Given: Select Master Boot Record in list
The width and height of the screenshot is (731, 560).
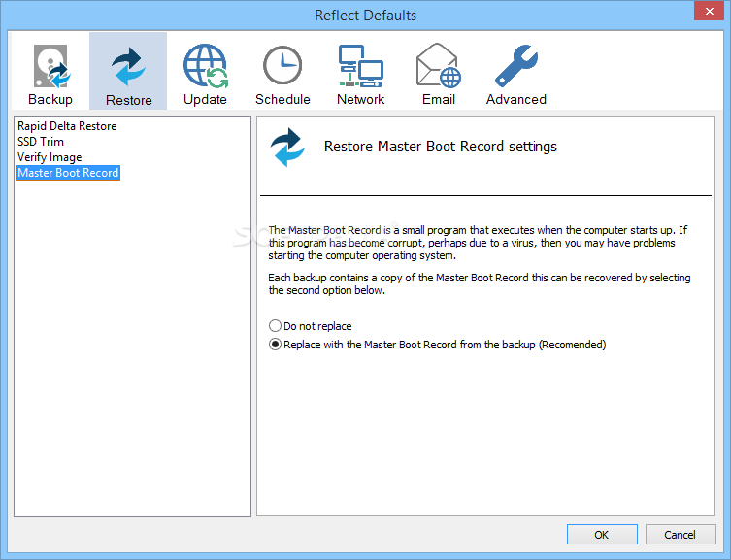Looking at the screenshot, I should tap(68, 173).
